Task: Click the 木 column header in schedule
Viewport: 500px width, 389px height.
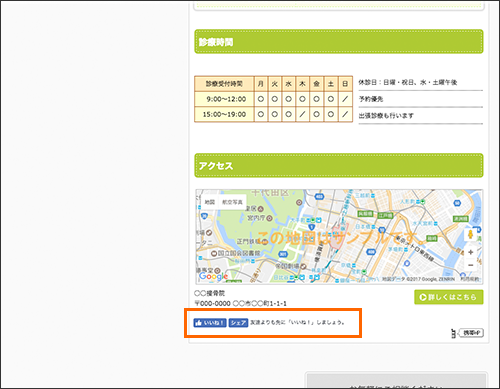Action: (x=302, y=84)
